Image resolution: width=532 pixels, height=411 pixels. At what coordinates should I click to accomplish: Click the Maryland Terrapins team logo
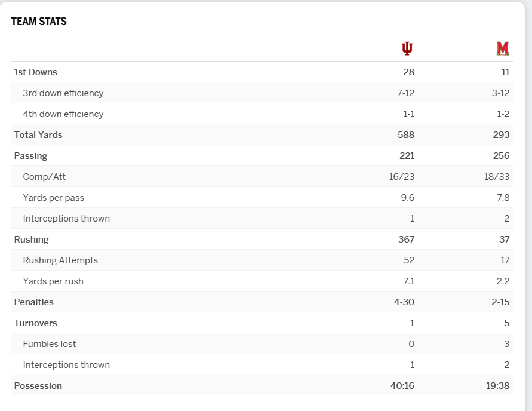[502, 48]
